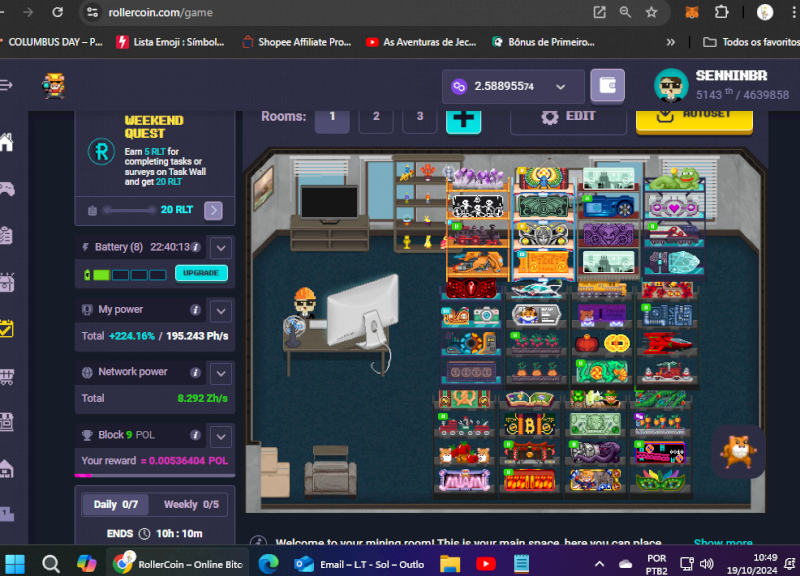Click the battery charge level bar
Viewport: 800px width, 576px height.
[x=126, y=275]
